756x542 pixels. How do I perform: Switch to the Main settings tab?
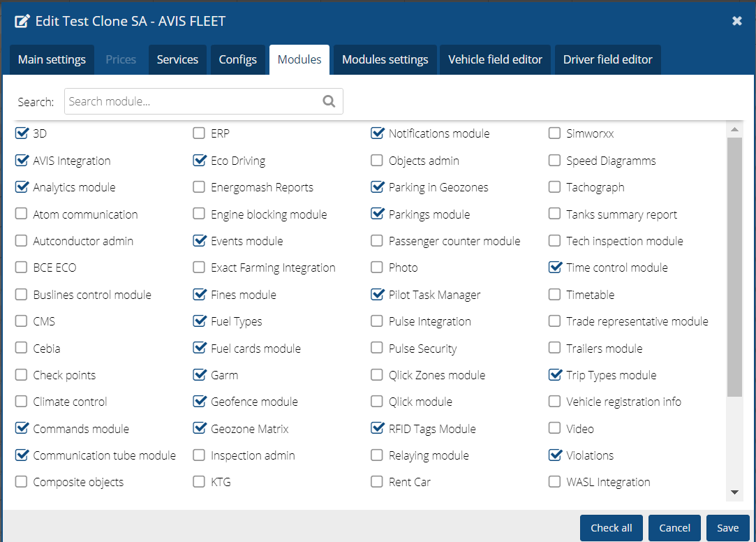click(52, 59)
